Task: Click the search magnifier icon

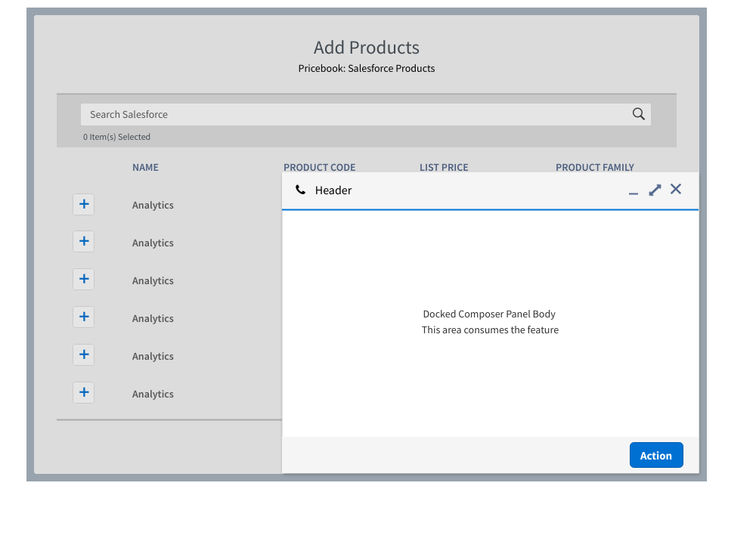Action: pos(638,113)
